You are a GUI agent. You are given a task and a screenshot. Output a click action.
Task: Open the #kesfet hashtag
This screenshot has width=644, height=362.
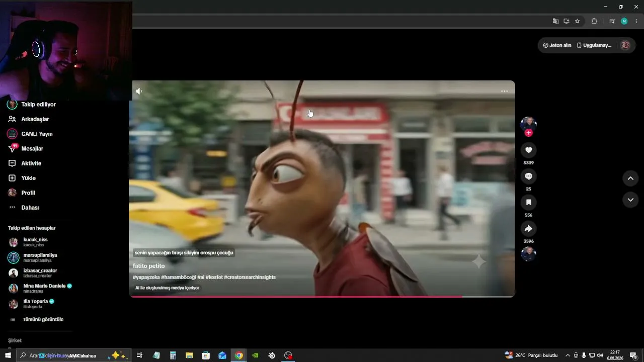[214, 277]
